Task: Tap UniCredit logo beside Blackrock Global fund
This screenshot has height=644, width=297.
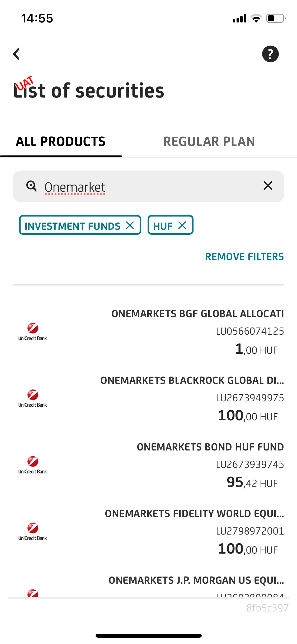Action: (33, 398)
